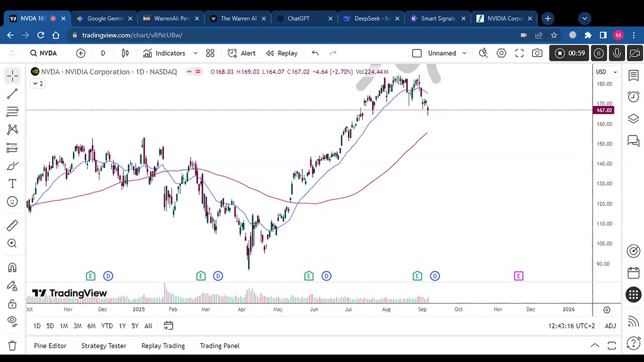Open the quick search lightning icon

(x=483, y=53)
